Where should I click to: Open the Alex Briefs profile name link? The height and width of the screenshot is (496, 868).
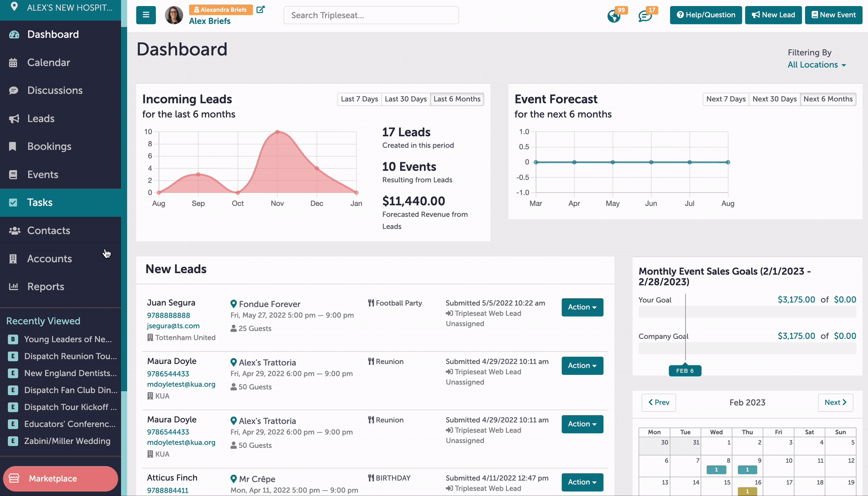210,21
